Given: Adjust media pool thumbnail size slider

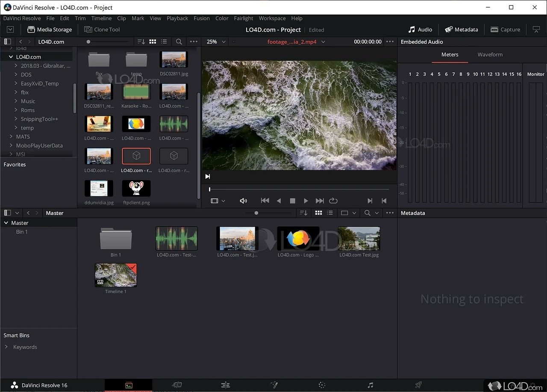Looking at the screenshot, I should coord(256,213).
